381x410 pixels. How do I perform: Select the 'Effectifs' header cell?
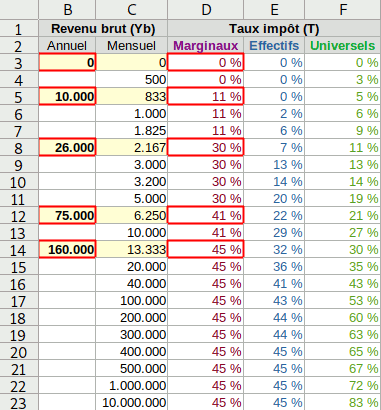pos(274,46)
